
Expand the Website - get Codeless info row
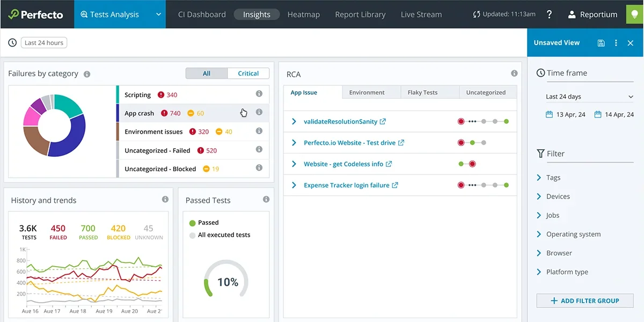click(x=294, y=164)
